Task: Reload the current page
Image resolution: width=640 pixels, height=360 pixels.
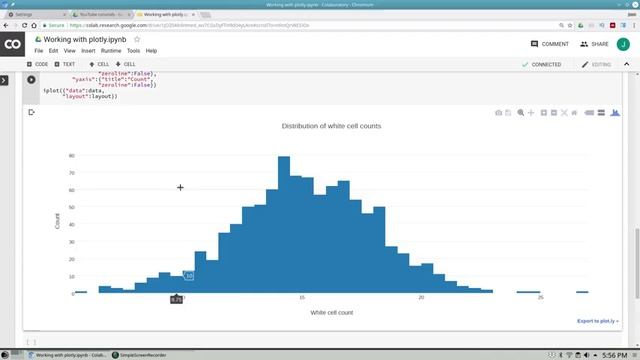Action: (24, 25)
